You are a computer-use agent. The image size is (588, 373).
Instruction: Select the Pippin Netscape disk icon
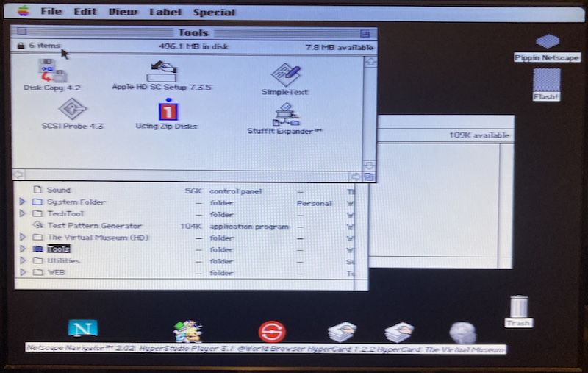[547, 41]
